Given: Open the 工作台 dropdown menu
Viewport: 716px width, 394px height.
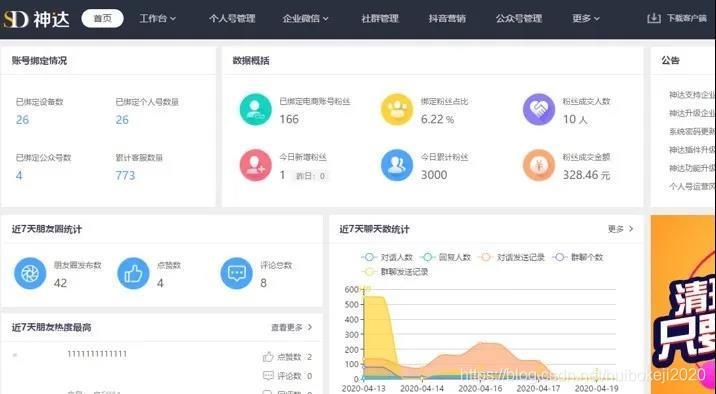Looking at the screenshot, I should [158, 19].
